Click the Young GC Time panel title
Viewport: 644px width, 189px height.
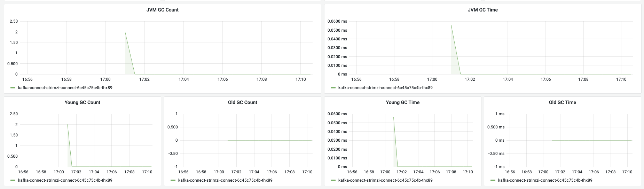402,102
